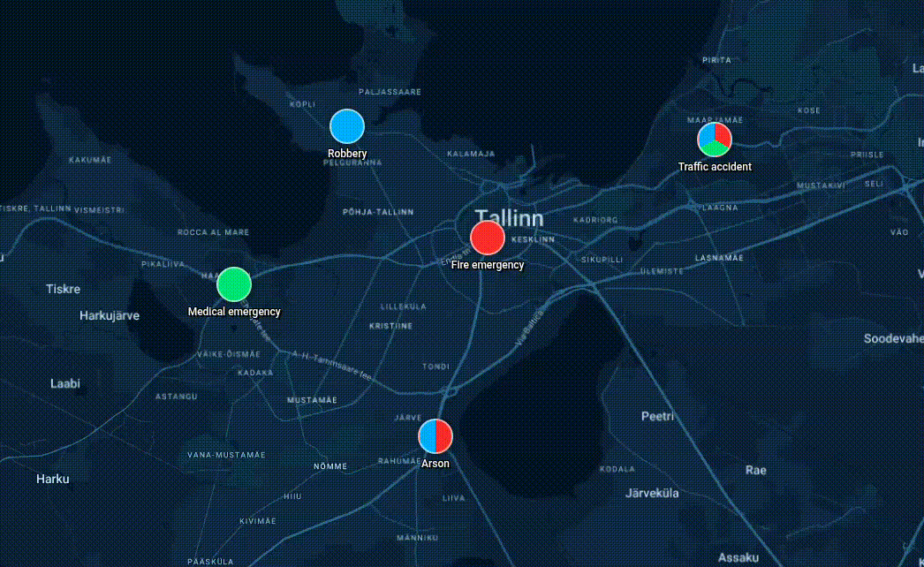Click the Kalamaja neighborhood label

click(x=471, y=154)
